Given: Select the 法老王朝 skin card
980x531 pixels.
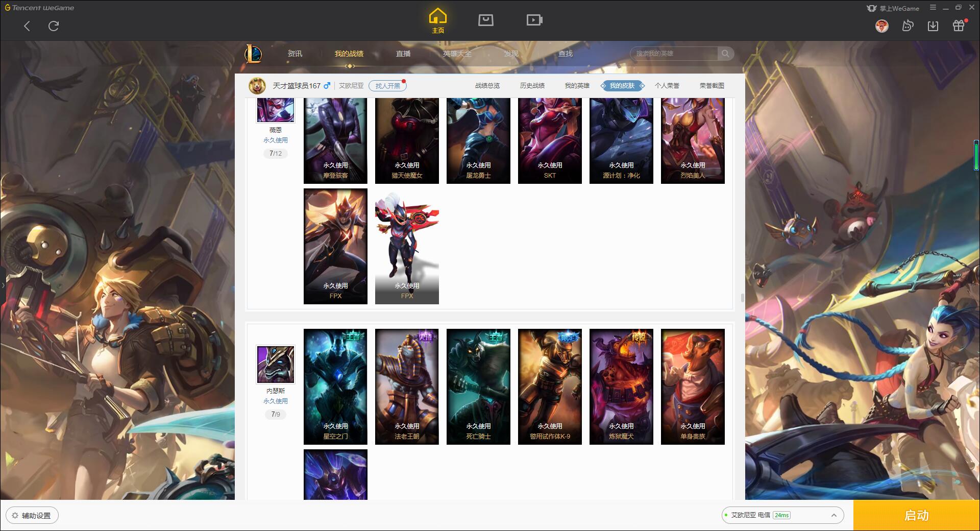Looking at the screenshot, I should [407, 387].
